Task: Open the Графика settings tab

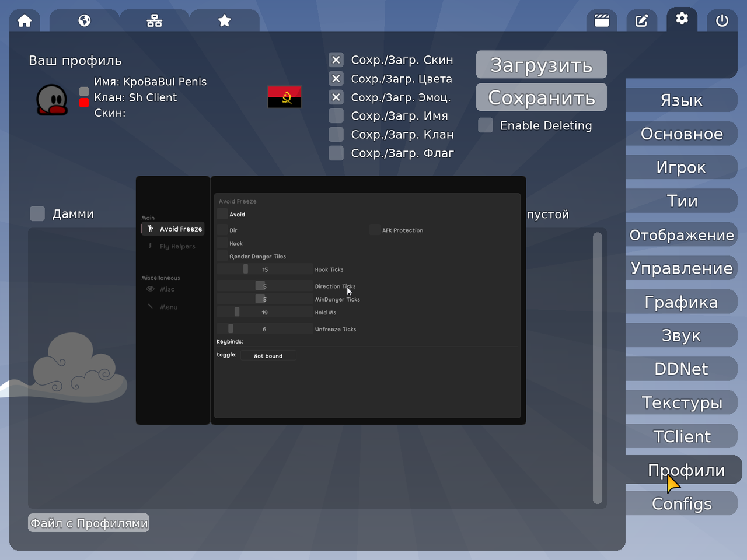Action: point(682,302)
